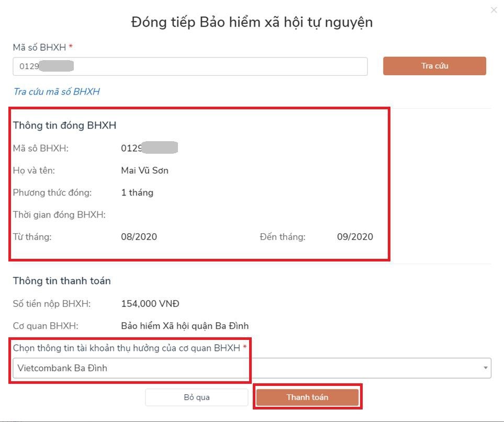Click the Số tiền nộp BHXH amount

150,303
